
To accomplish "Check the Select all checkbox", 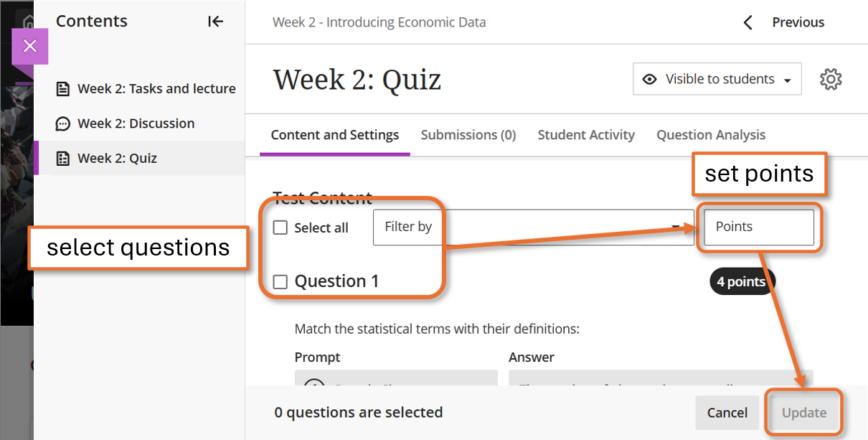I will 280,228.
